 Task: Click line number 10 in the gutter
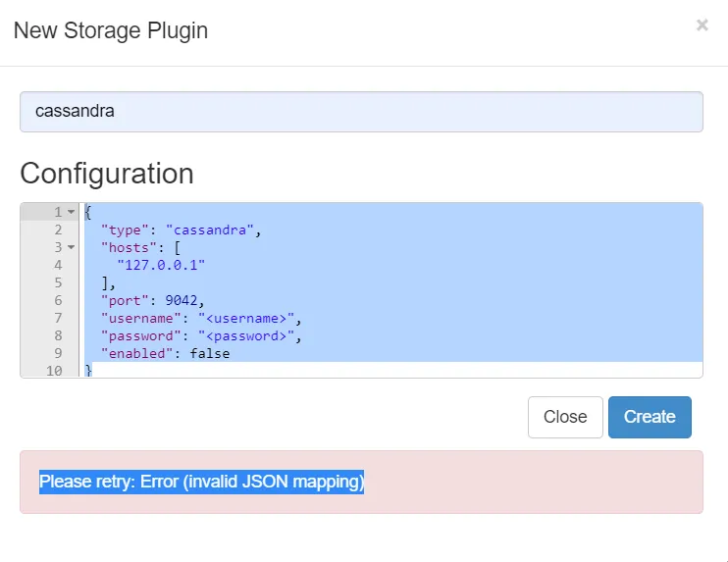[54, 371]
